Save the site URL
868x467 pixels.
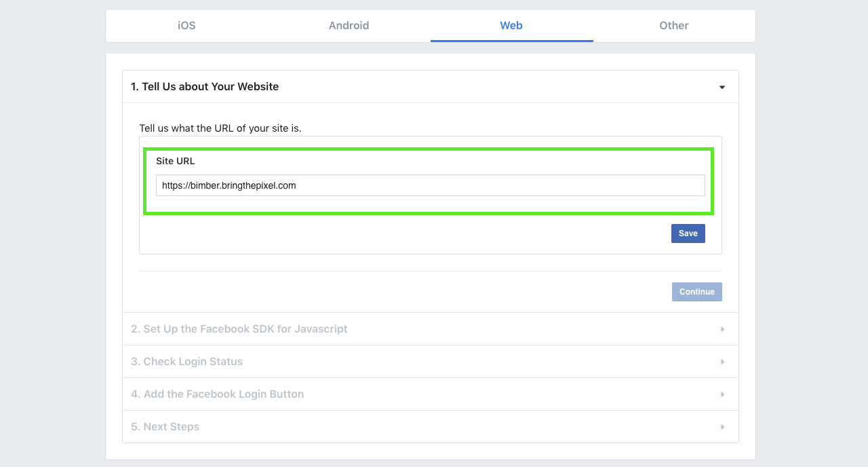pos(688,233)
